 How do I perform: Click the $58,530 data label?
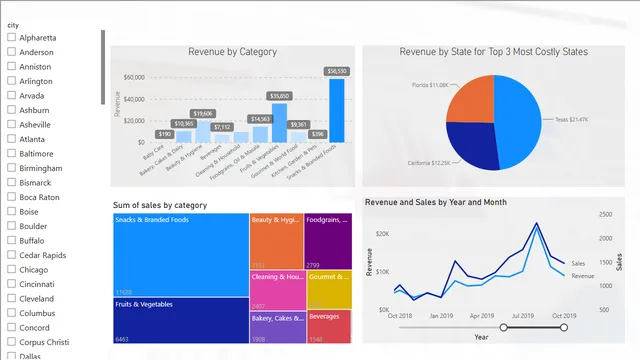[x=337, y=71]
